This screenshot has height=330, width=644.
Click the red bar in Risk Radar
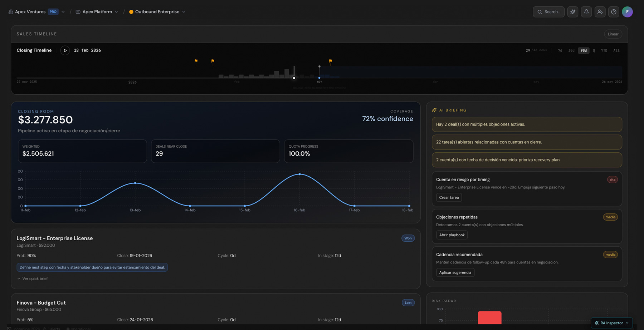(489, 318)
